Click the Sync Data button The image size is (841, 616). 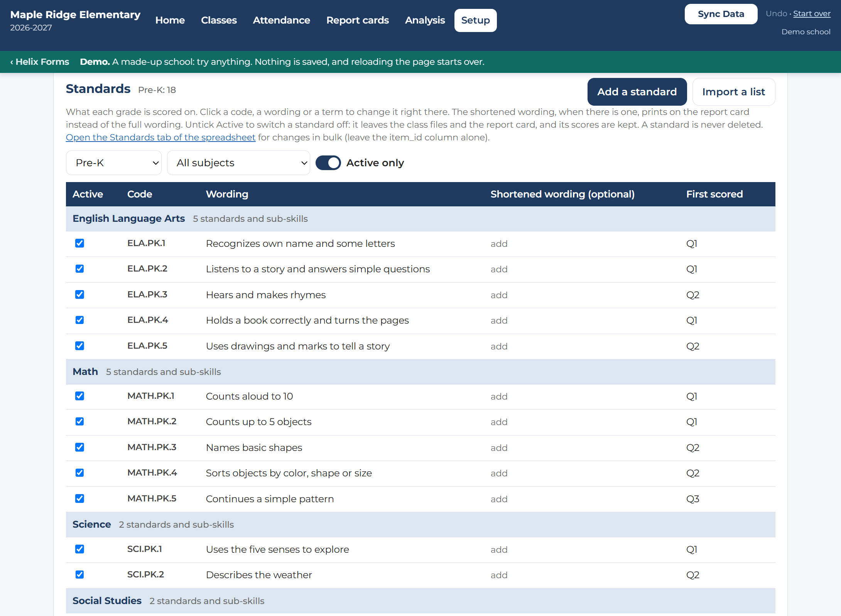tap(721, 14)
